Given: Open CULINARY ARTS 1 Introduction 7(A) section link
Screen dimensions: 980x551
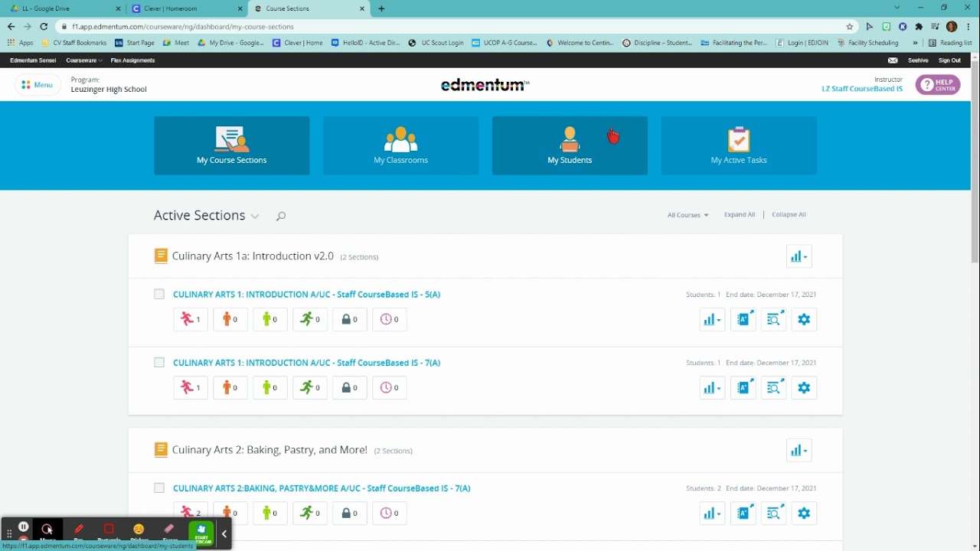Looking at the screenshot, I should (306, 362).
